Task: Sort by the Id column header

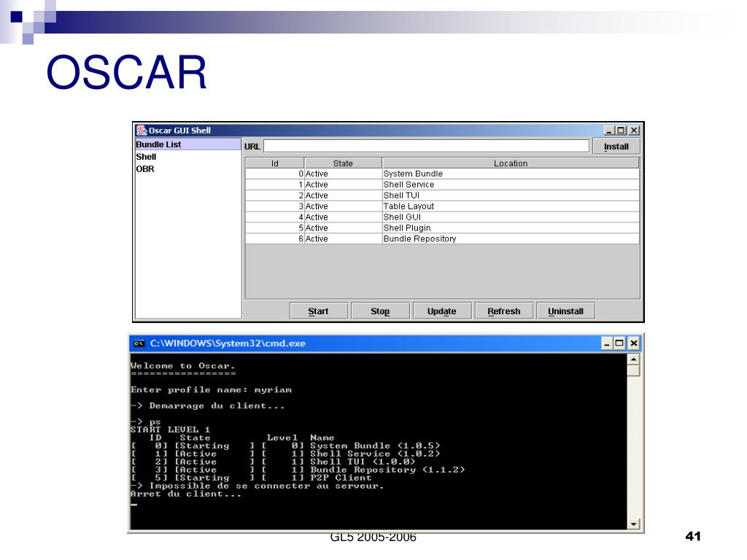Action: [x=274, y=163]
